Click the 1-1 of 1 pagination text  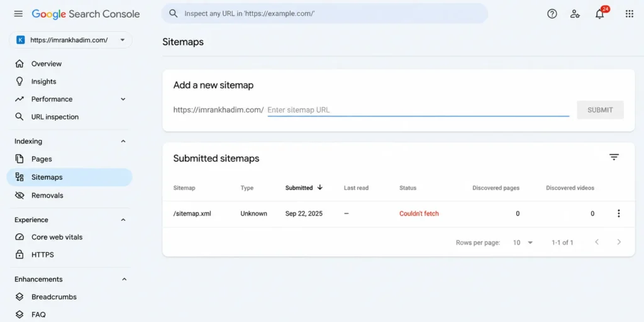coord(562,242)
